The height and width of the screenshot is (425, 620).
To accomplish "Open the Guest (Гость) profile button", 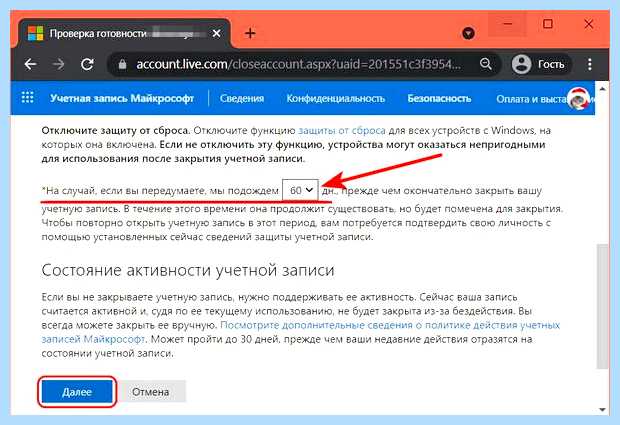I will coord(539,64).
